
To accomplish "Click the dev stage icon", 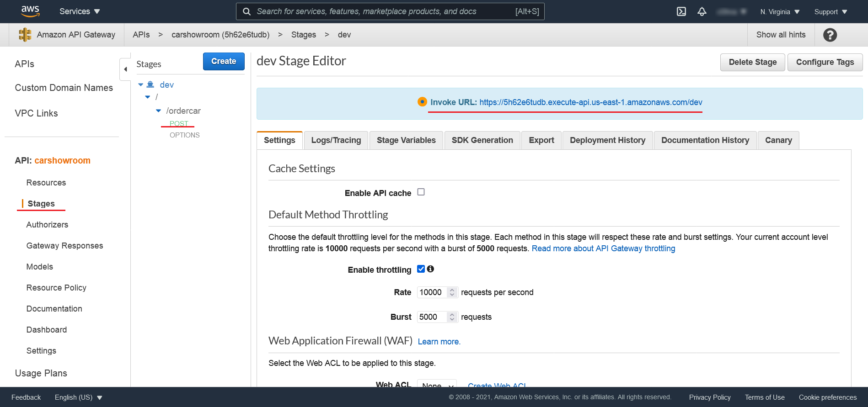I will (x=150, y=85).
